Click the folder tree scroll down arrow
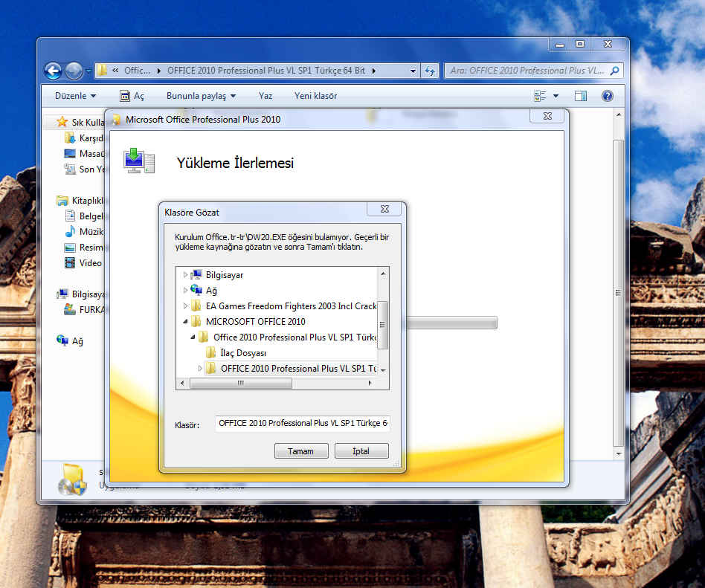 coord(383,370)
